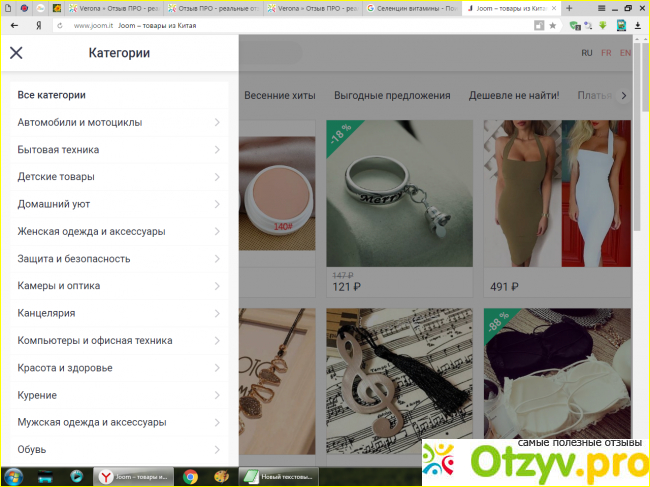Open the Красота и здоровье category
This screenshot has height=487, width=650.
coord(119,368)
